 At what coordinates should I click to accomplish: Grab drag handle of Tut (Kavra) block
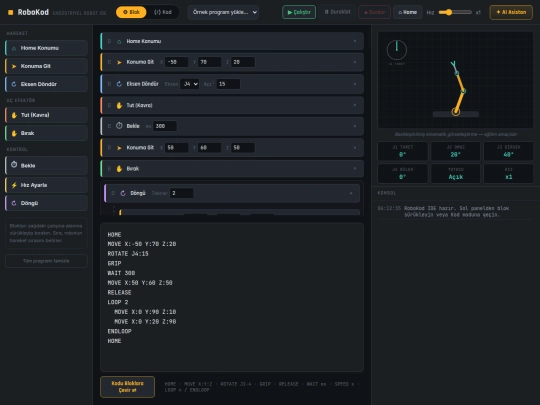point(109,105)
